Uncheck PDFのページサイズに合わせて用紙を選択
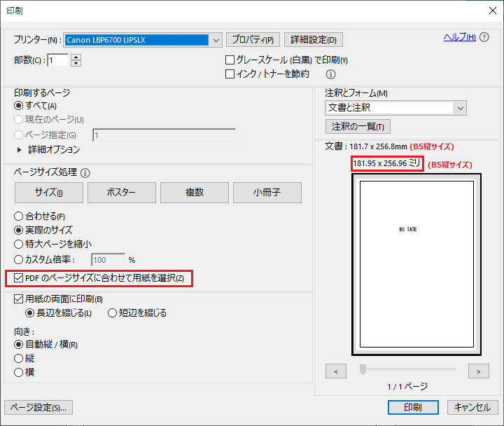 [17, 279]
